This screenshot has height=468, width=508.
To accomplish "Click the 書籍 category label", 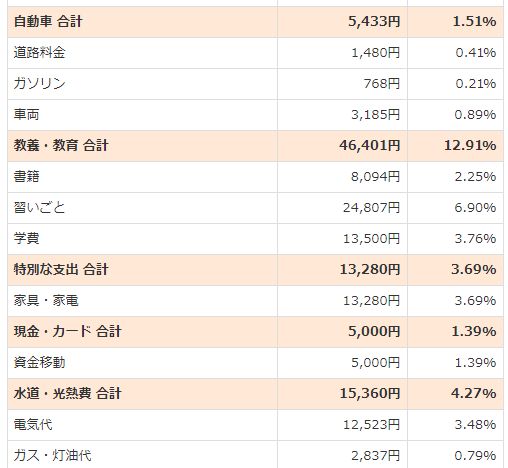I will [x=27, y=177].
